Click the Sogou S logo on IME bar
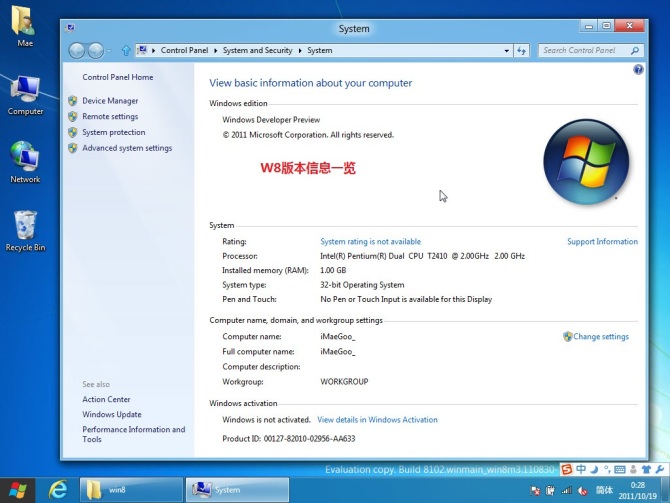 (567, 469)
